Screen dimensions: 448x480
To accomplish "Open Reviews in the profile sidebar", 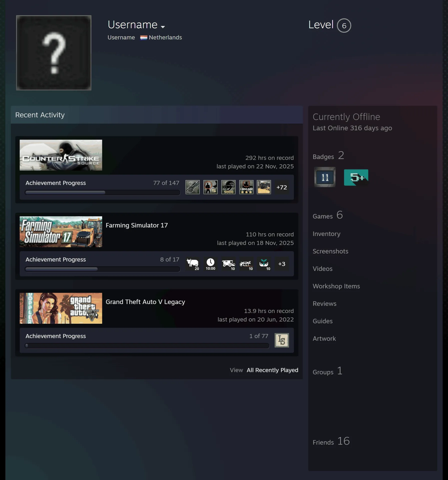I will [324, 304].
